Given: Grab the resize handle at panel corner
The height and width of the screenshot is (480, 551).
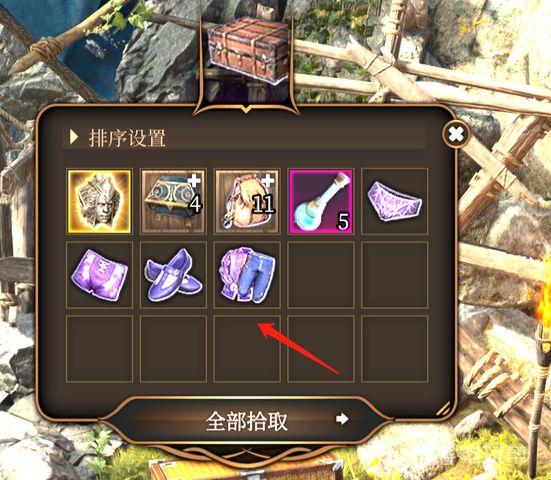Looking at the screenshot, I should (444, 408).
